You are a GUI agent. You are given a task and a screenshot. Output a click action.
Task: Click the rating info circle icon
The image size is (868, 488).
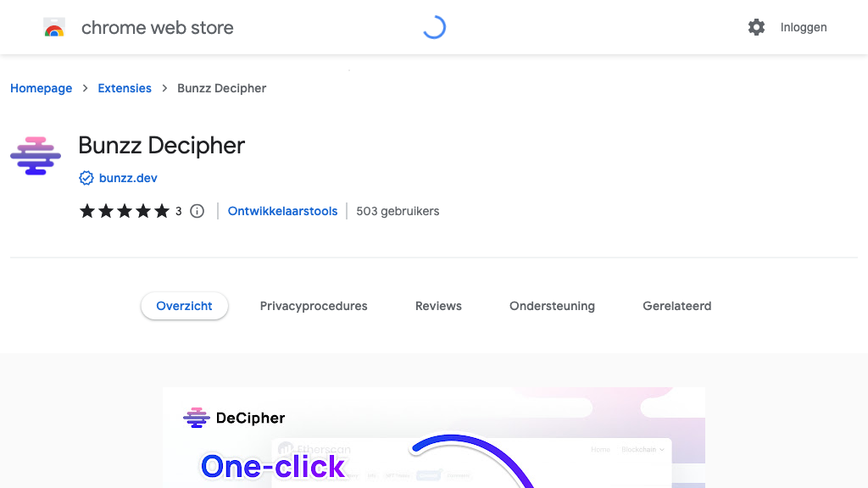point(197,211)
